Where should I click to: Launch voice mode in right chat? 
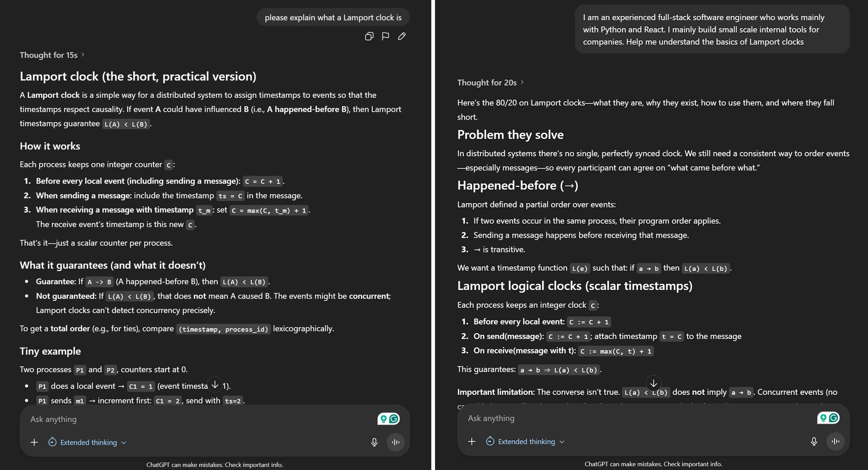click(x=835, y=442)
